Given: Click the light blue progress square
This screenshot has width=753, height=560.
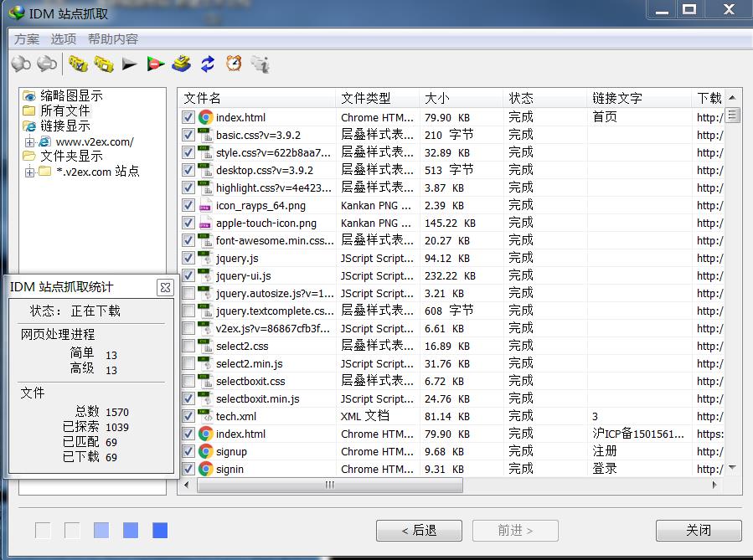Looking at the screenshot, I should point(101,530).
